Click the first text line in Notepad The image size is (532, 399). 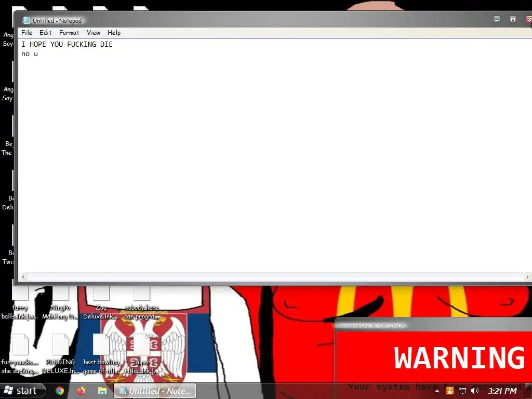coord(67,44)
